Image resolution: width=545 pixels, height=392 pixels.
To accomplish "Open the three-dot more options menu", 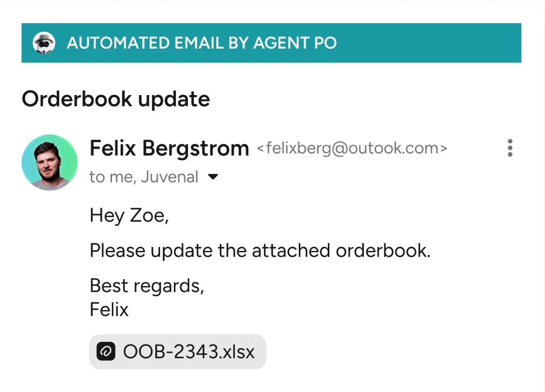I will pos(510,148).
